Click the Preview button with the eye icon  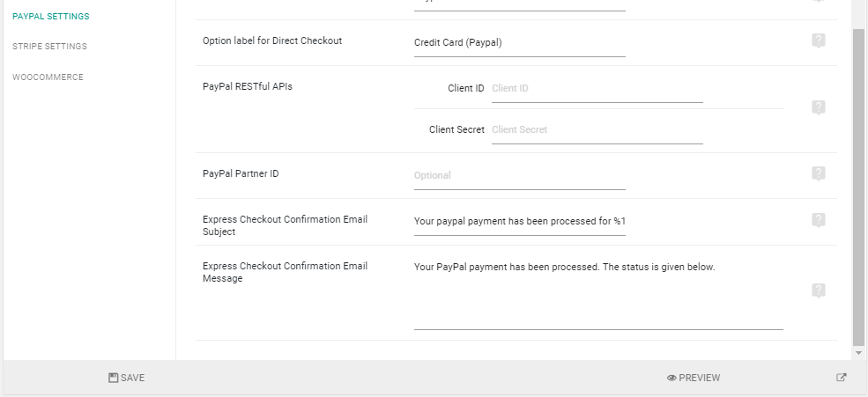(693, 378)
